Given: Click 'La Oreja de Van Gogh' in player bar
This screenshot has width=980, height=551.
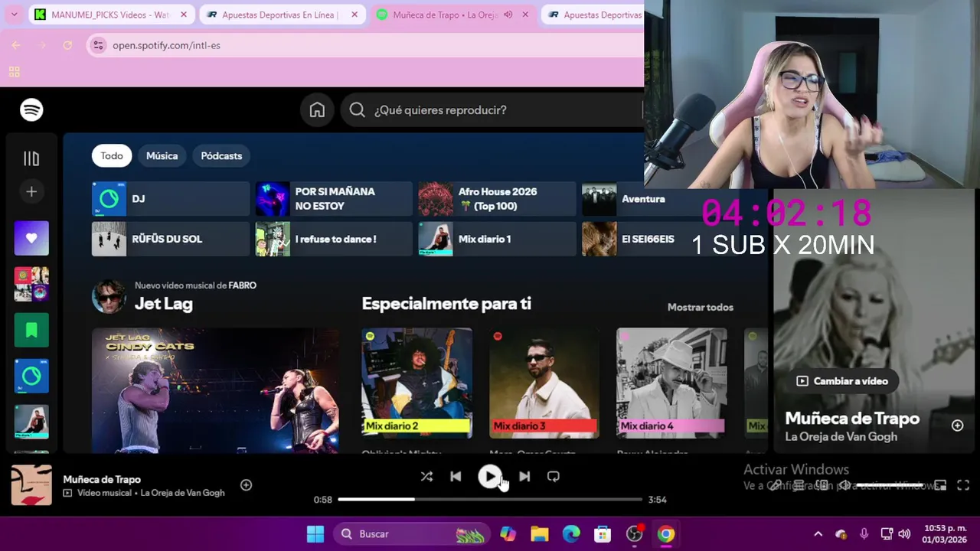Looking at the screenshot, I should click(x=182, y=493).
